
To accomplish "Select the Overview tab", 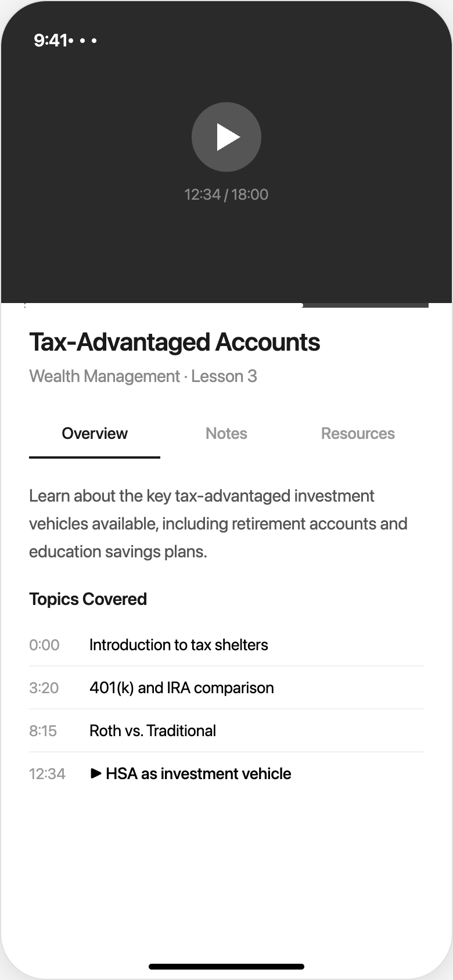I will pos(95,434).
